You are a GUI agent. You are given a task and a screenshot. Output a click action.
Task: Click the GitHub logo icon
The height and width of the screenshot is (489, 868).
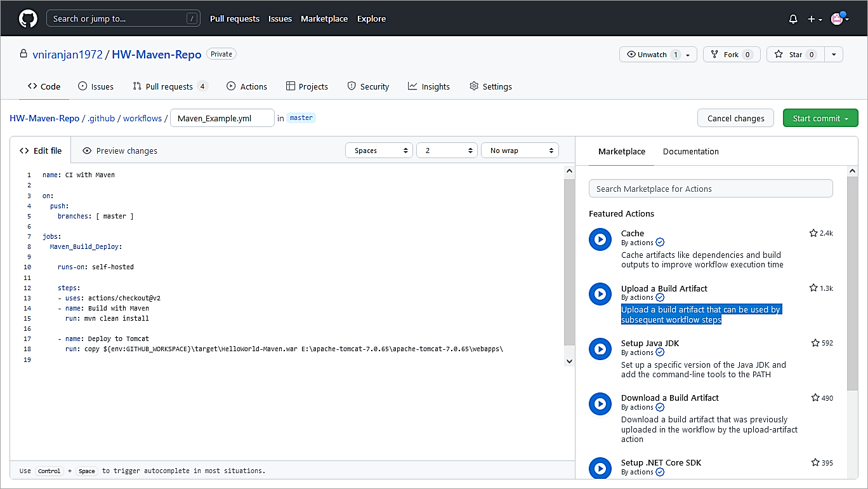tap(28, 18)
